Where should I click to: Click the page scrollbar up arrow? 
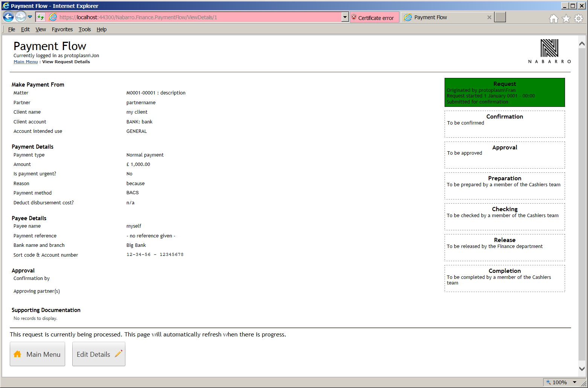[x=582, y=44]
